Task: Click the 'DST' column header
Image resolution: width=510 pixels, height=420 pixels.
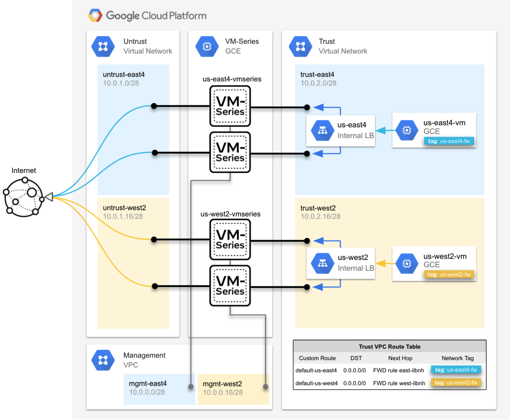Action: (x=356, y=358)
